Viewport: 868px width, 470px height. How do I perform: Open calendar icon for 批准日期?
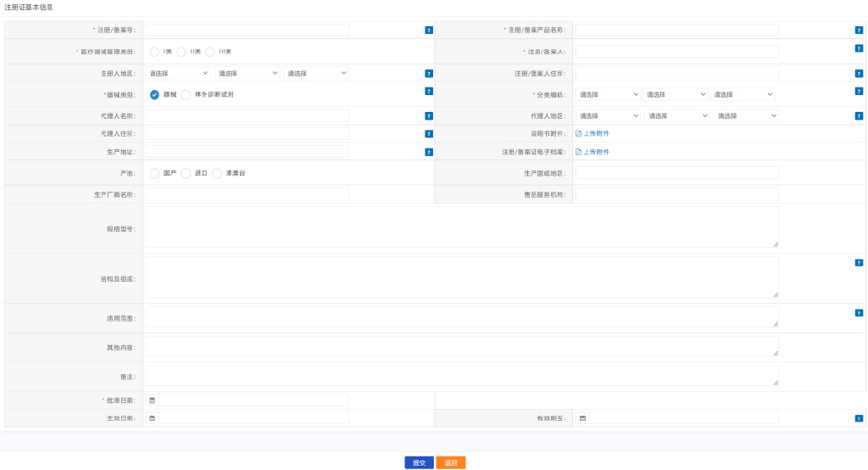(x=153, y=400)
